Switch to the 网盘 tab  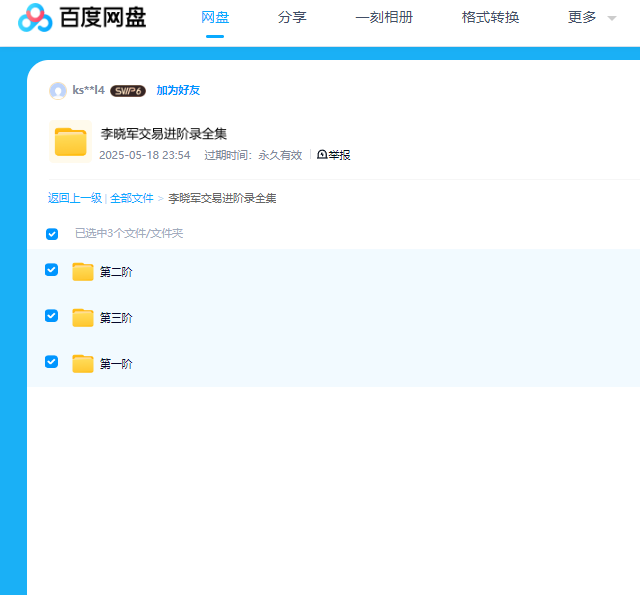[x=215, y=17]
